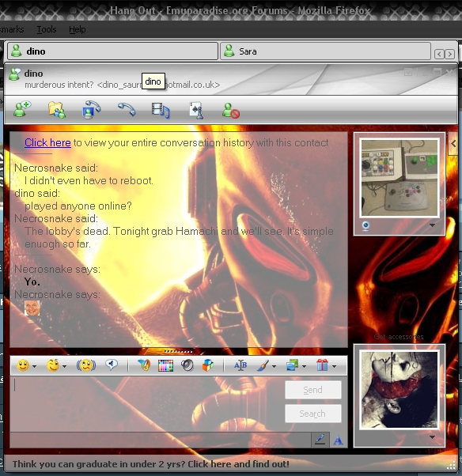The height and width of the screenshot is (476, 462).
Task: Click dino's status icon in window header
Action: [14, 74]
